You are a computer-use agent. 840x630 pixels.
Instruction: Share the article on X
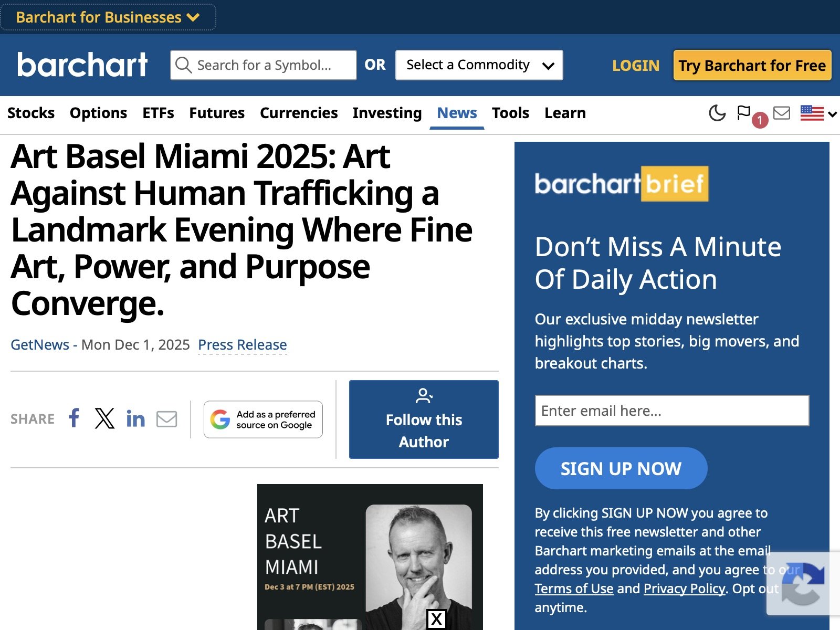(104, 418)
